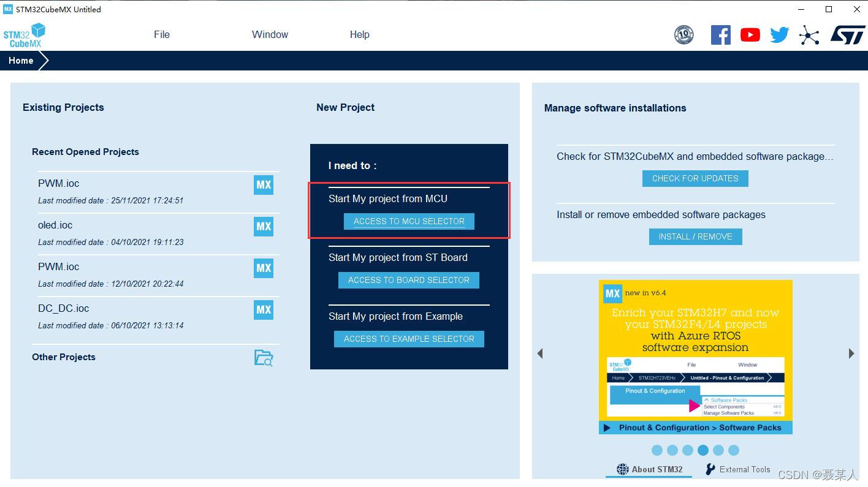Show next banner with the right arrow
Viewport: 868px width, 487px height.
(x=851, y=353)
